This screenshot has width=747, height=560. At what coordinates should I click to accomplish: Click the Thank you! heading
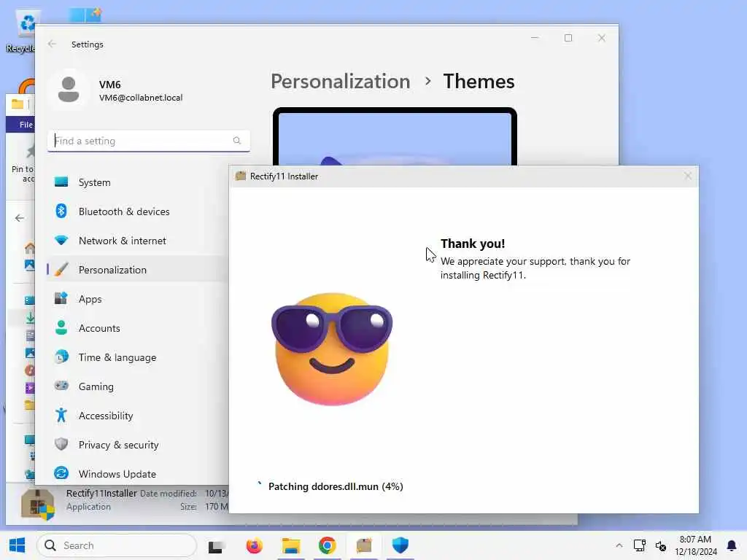click(473, 244)
